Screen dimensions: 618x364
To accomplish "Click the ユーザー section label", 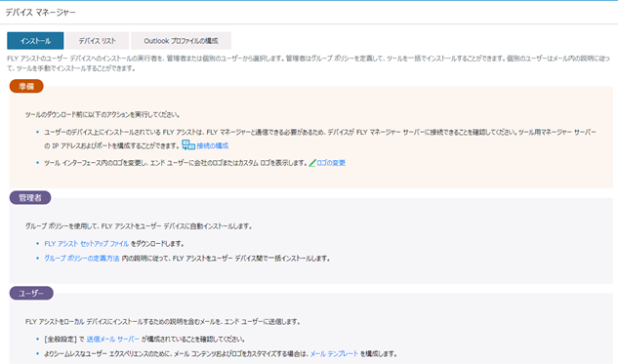I will click(x=31, y=293).
